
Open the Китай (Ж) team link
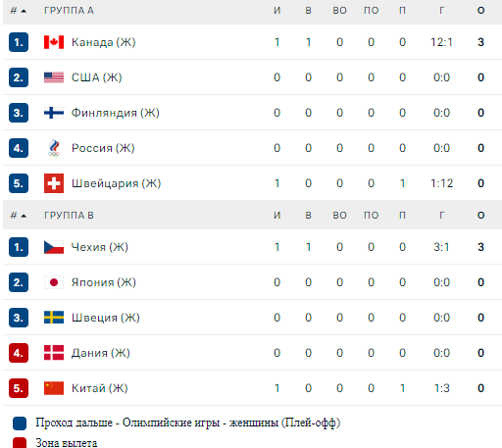pyautogui.click(x=100, y=388)
